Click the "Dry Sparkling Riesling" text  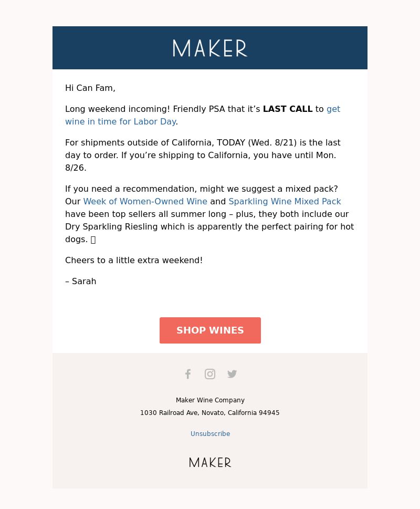coord(111,227)
